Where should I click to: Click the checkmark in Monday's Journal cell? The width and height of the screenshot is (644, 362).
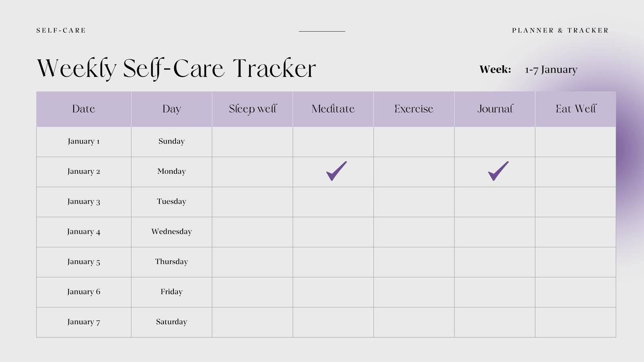[x=498, y=171]
